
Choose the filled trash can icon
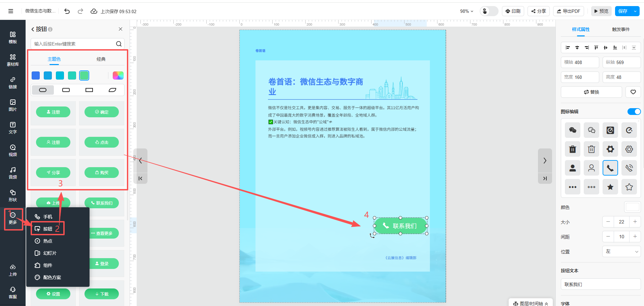[572, 149]
